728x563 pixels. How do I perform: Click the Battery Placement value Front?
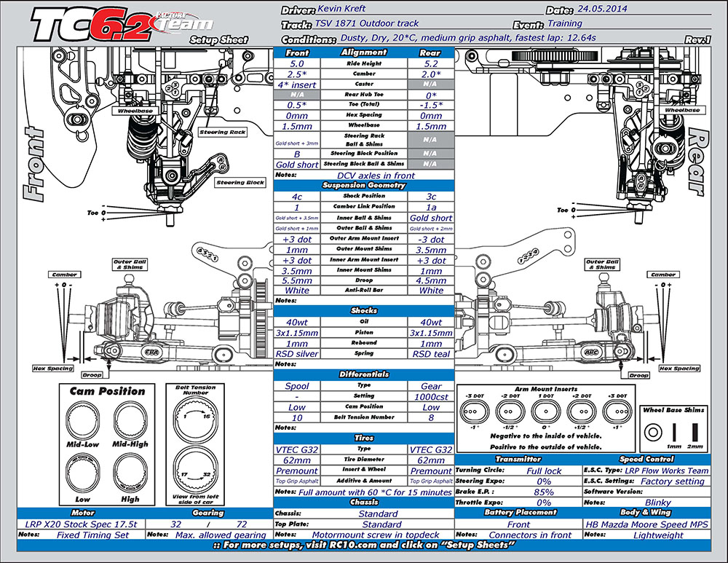[518, 524]
